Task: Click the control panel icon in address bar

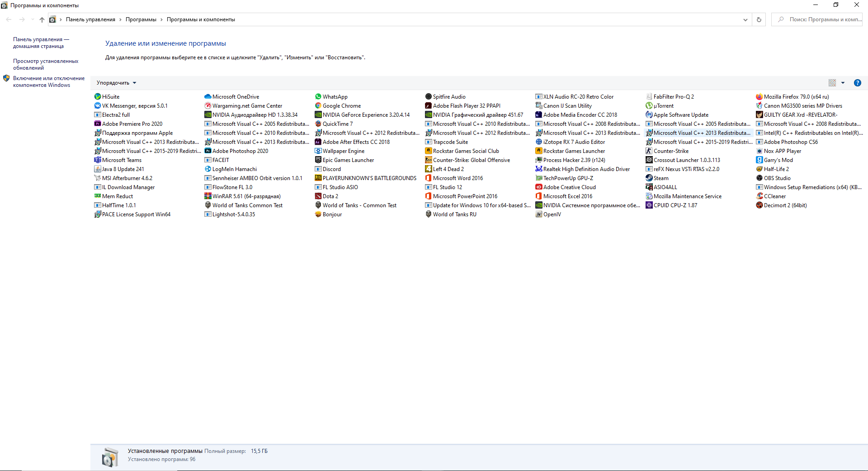Action: (52, 19)
